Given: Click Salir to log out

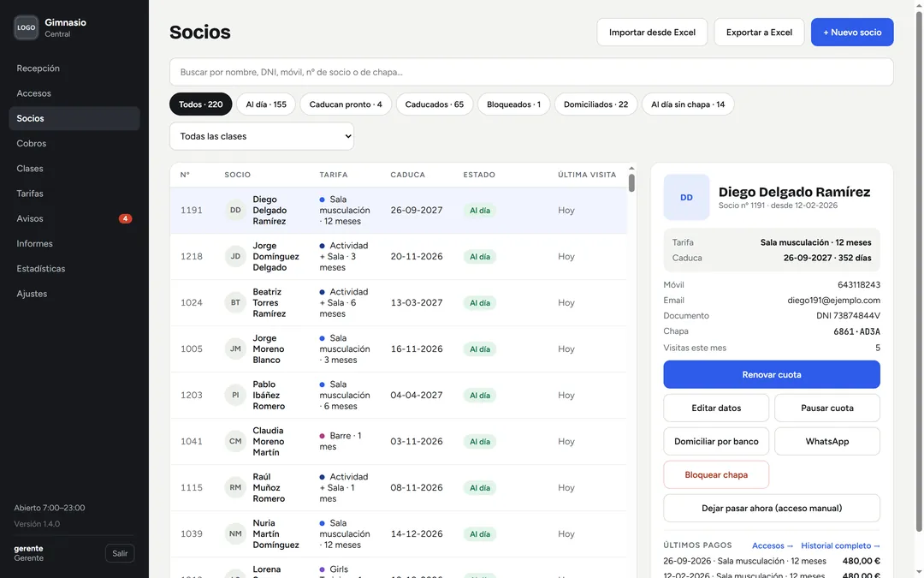Looking at the screenshot, I should coord(120,553).
